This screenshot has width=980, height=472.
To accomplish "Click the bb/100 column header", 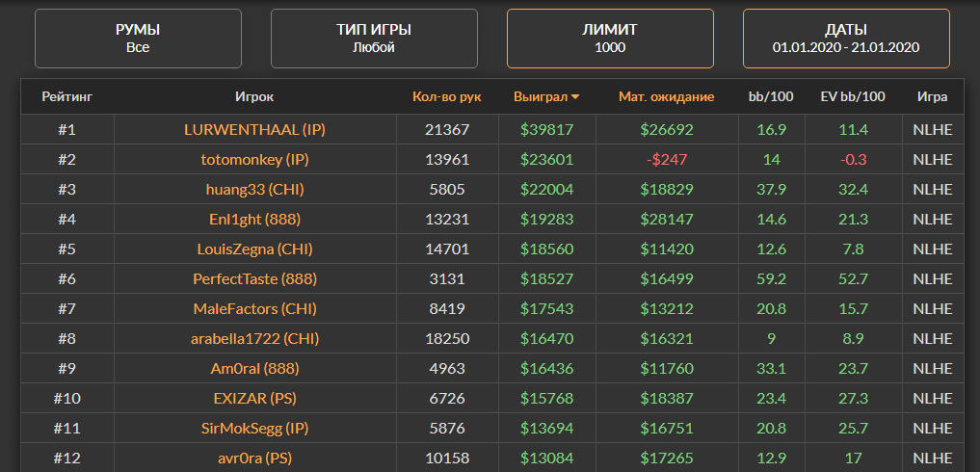I will [x=771, y=97].
